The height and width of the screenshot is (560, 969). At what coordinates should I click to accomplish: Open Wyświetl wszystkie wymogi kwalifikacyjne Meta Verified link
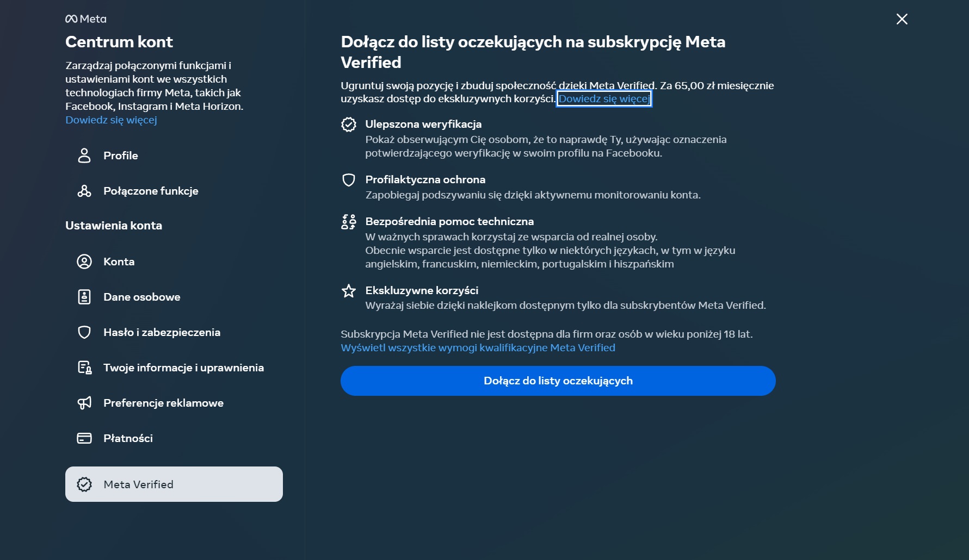pyautogui.click(x=478, y=348)
